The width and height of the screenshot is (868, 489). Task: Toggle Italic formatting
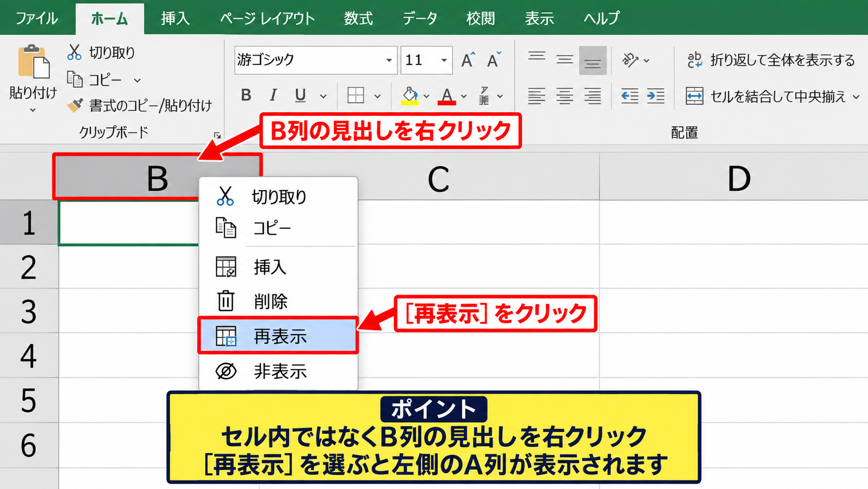pyautogui.click(x=273, y=95)
